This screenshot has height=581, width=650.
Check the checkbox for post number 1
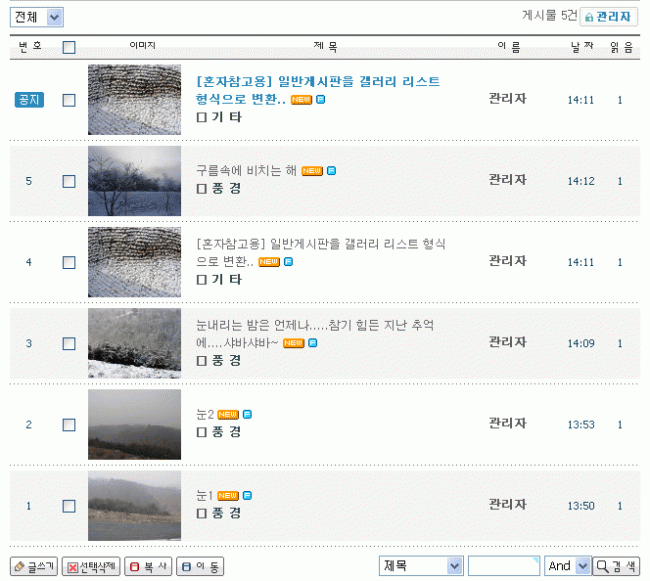point(69,506)
